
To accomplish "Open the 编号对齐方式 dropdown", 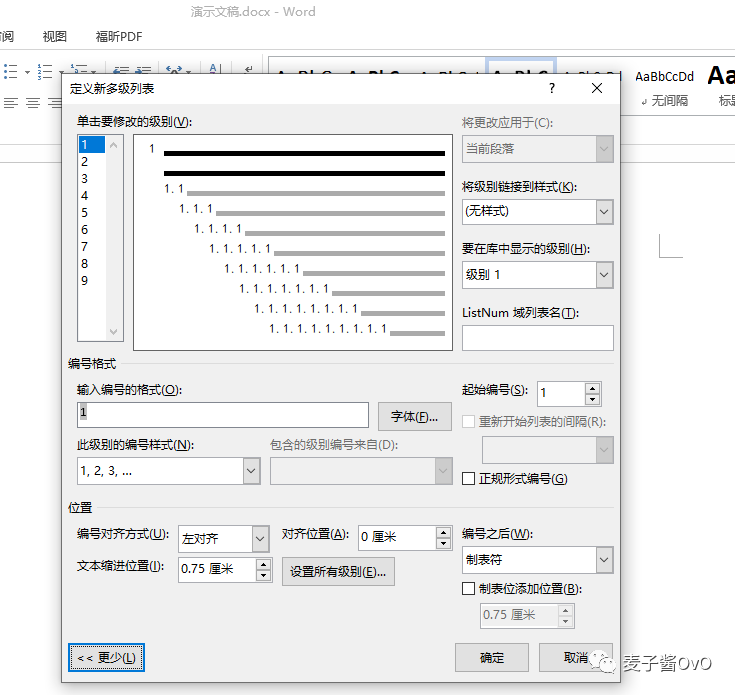I will tap(260, 539).
